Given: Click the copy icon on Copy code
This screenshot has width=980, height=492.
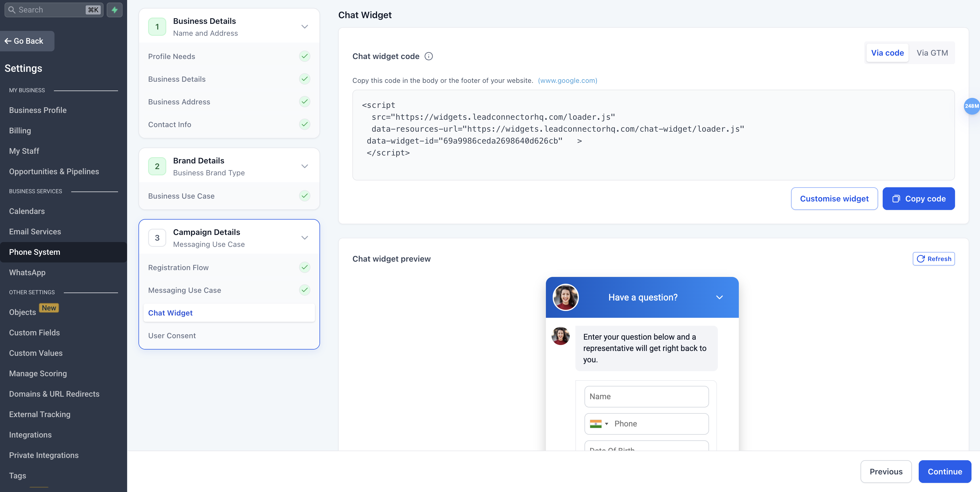Looking at the screenshot, I should (x=896, y=199).
